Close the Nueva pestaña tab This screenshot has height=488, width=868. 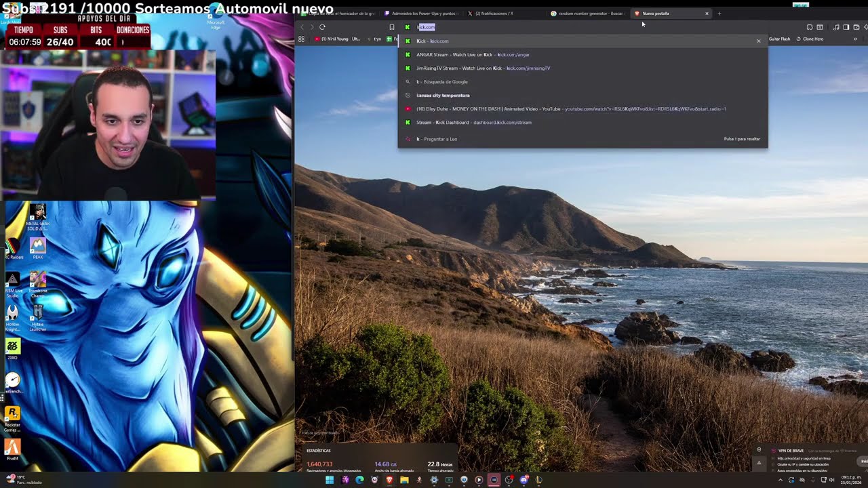coord(707,14)
